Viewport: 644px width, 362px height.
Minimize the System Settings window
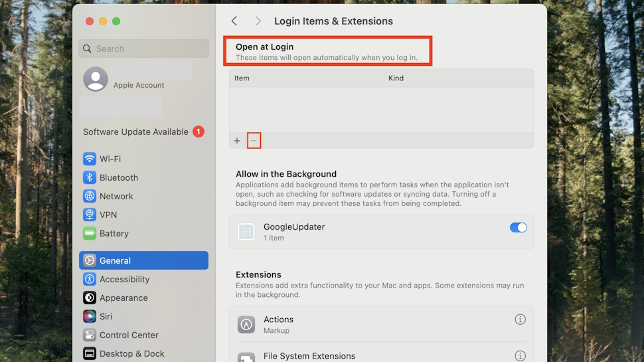tap(103, 21)
